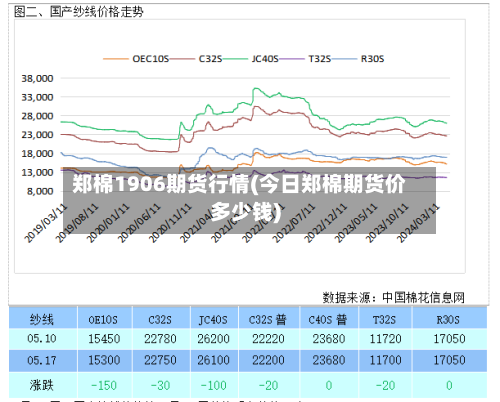Click the value 26200
500x402 pixels.
coord(213,339)
